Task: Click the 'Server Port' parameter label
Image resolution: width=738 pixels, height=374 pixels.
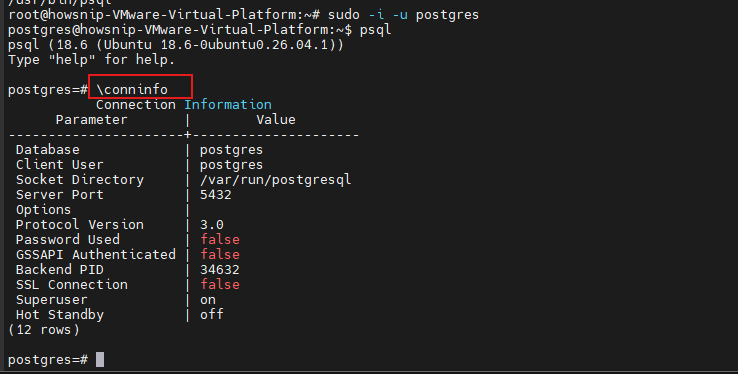Action: pos(59,195)
